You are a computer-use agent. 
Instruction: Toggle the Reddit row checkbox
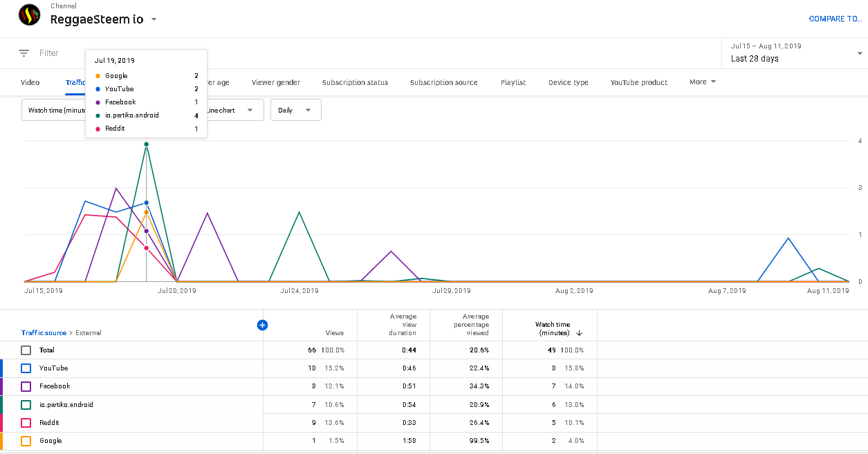[26, 423]
